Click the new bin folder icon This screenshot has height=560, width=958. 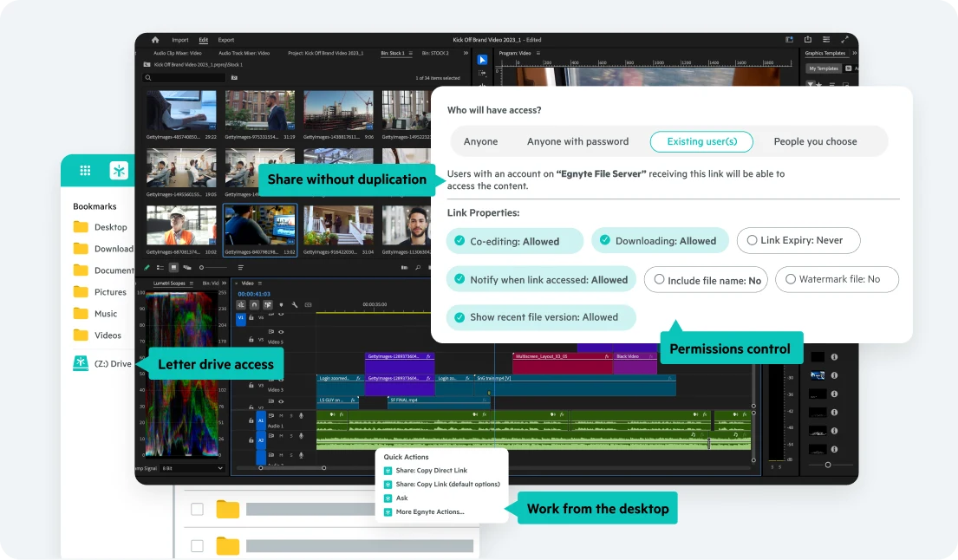[x=234, y=77]
